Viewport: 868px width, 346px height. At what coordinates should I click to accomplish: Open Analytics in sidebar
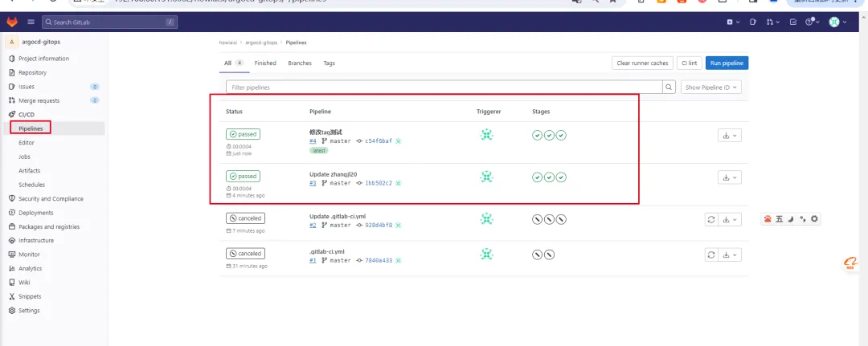(30, 269)
